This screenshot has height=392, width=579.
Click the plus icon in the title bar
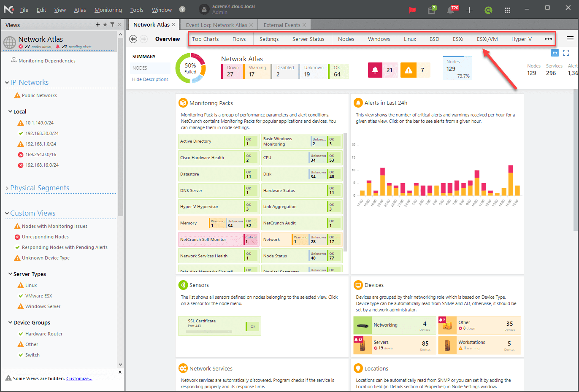click(x=469, y=10)
